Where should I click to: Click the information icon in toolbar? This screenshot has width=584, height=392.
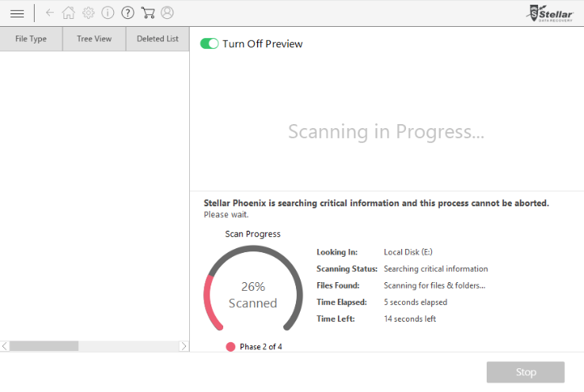click(108, 13)
